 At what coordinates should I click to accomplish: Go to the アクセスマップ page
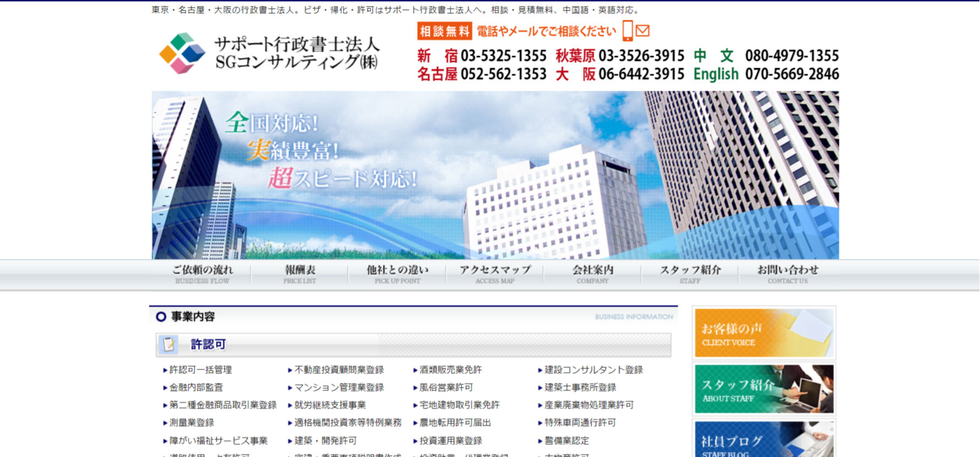pos(495,274)
